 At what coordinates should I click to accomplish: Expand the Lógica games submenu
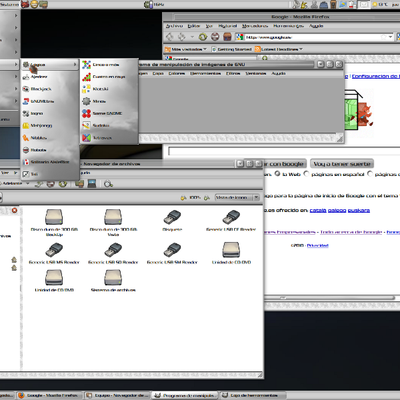pyautogui.click(x=49, y=65)
